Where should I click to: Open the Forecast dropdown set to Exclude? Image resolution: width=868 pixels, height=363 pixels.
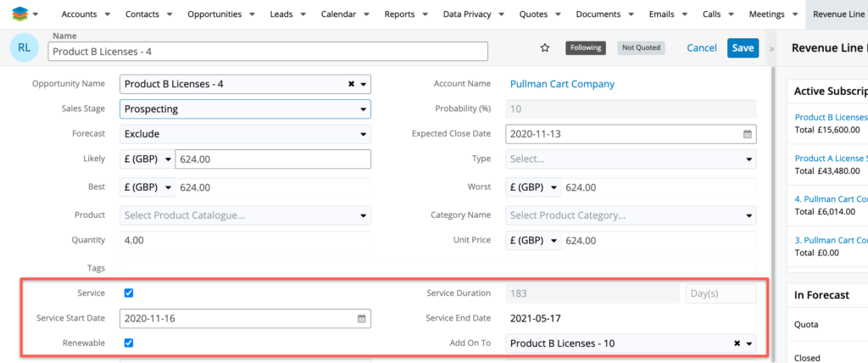245,134
